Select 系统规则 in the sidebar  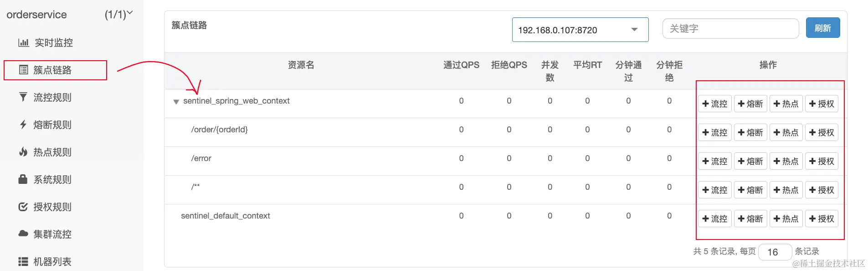tap(52, 179)
